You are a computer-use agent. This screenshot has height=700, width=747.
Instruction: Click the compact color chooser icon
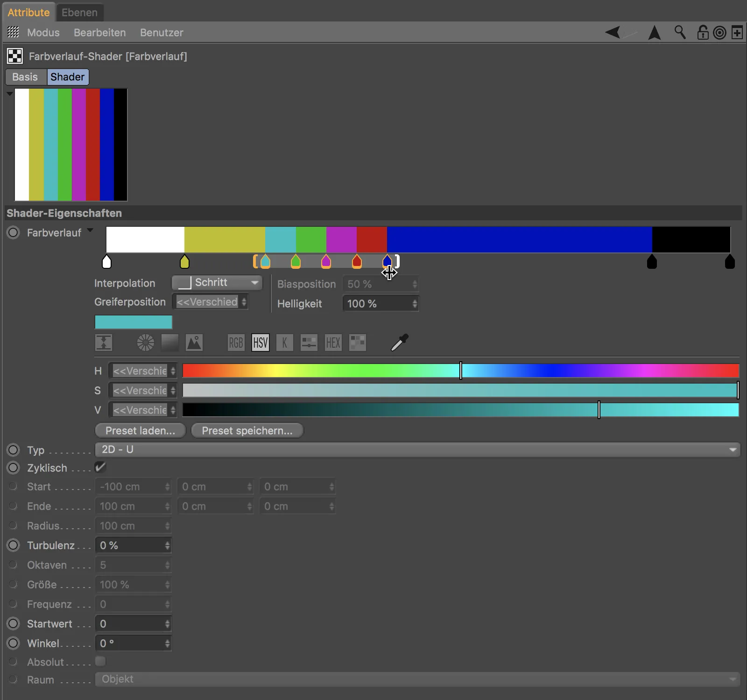(104, 343)
